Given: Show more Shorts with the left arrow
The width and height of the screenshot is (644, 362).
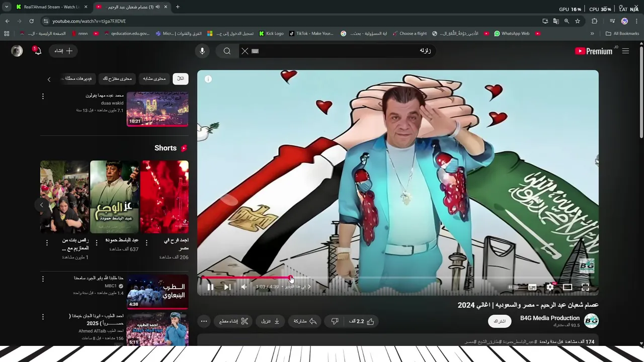Looking at the screenshot, I should point(41,205).
